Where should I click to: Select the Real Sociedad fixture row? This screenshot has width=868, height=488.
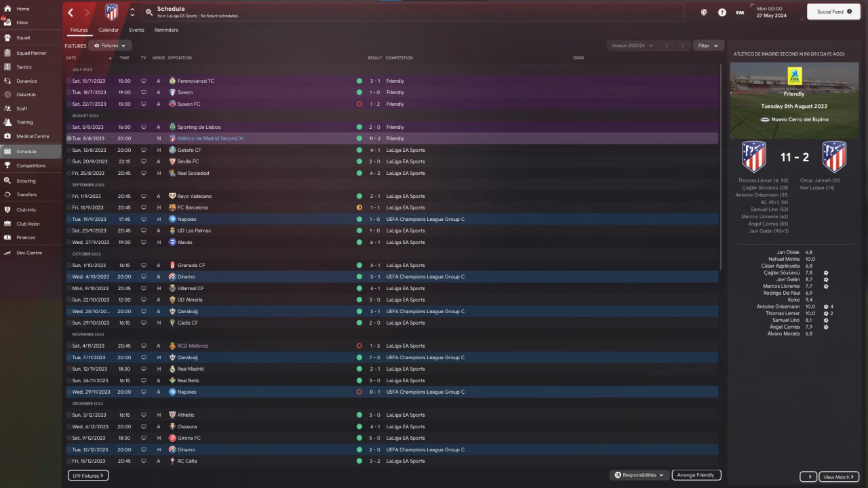point(392,174)
